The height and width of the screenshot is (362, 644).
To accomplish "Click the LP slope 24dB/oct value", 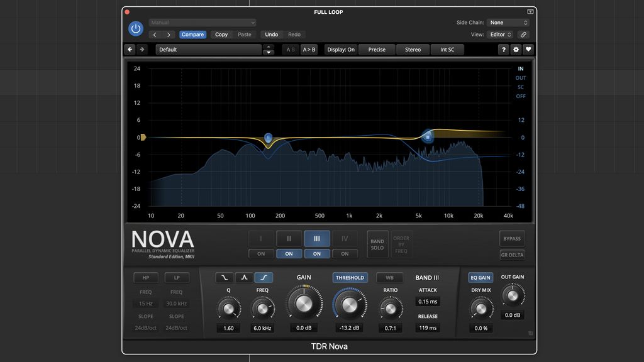I will 177,327.
